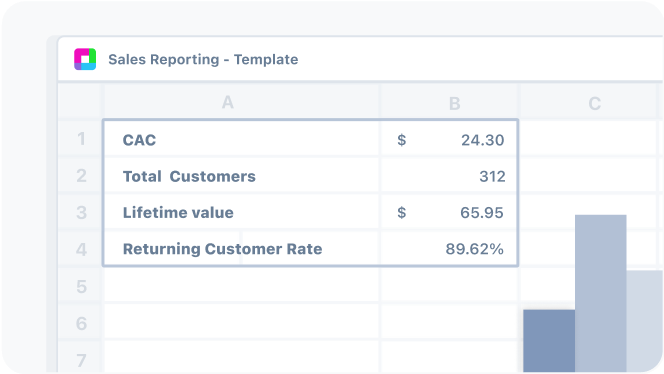Select row 5 header
The width and height of the screenshot is (664, 374).
[80, 286]
